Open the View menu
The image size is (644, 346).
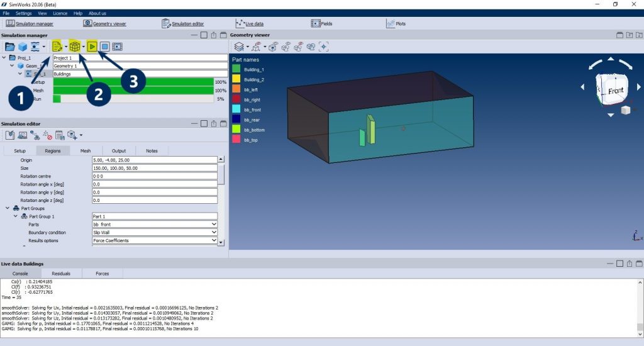[x=42, y=13]
